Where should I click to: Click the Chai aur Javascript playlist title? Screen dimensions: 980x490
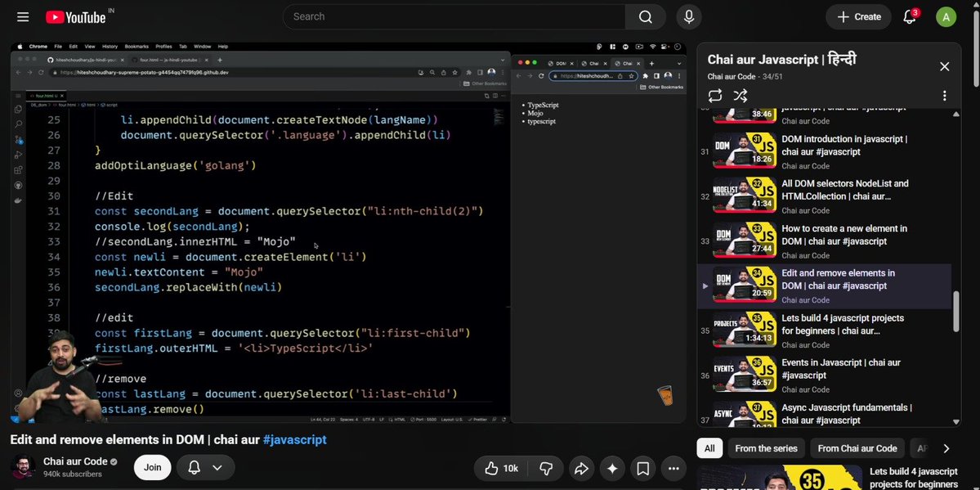(781, 60)
